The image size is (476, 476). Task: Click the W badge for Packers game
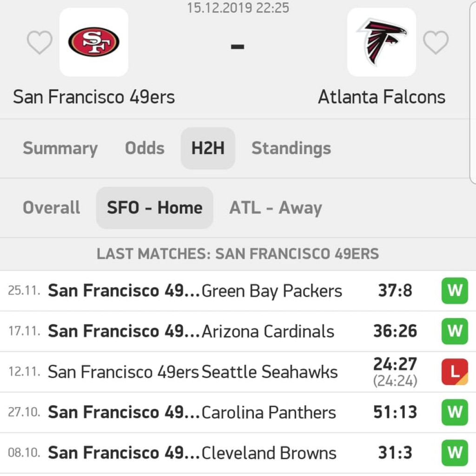pos(455,291)
